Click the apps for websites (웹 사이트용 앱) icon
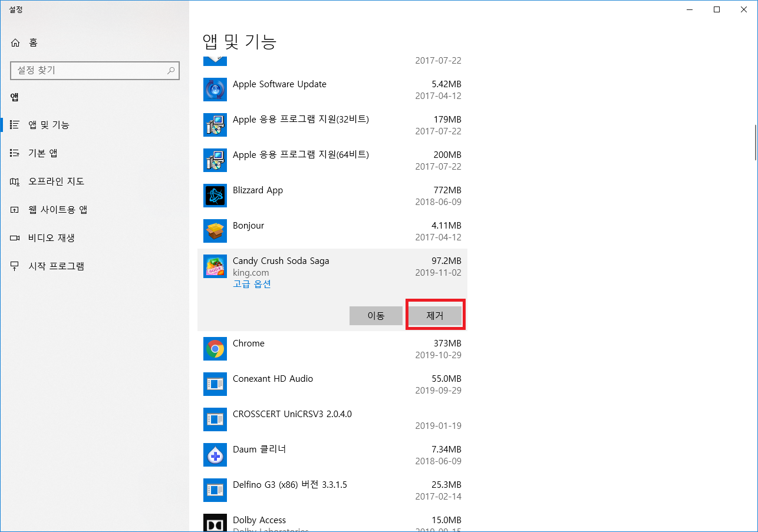This screenshot has height=532, width=758. tap(15, 210)
